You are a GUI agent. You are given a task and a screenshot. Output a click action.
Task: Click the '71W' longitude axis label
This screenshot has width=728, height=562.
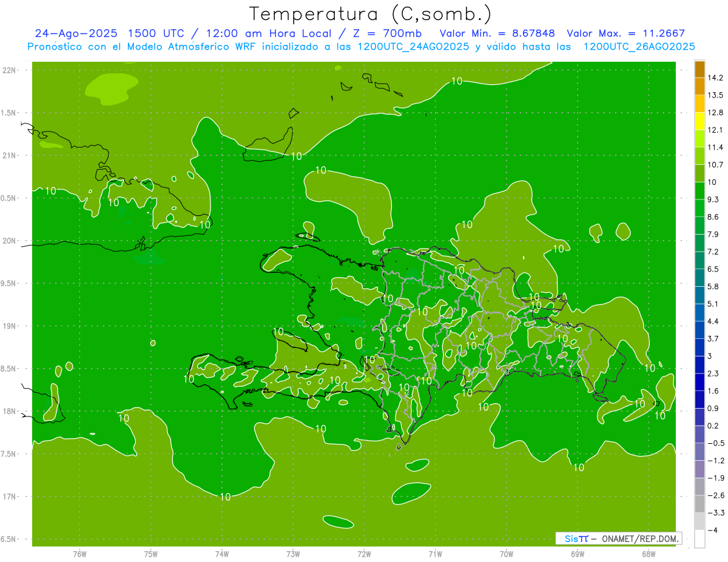(x=435, y=554)
